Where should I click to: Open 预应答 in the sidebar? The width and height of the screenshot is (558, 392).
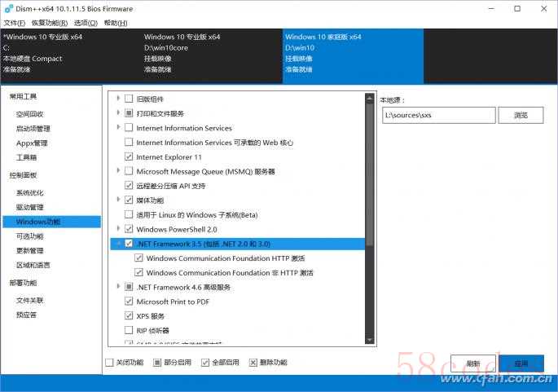[26, 315]
